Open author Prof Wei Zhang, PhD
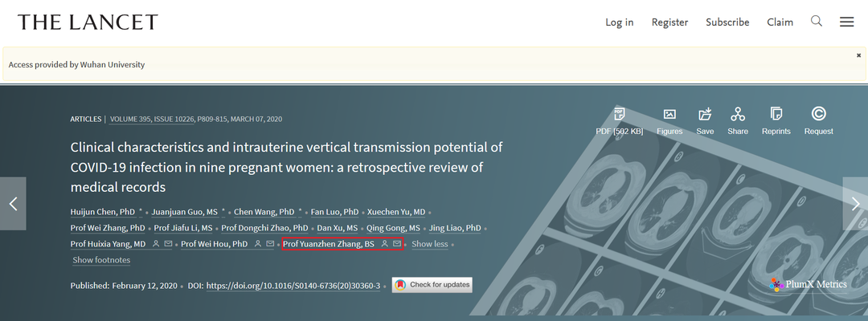Screen dimensions: 868x321 (108, 228)
